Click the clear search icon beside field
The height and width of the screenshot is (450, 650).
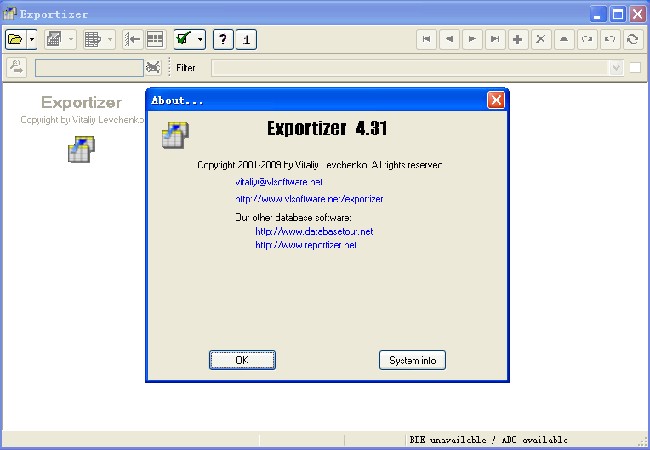click(x=153, y=67)
